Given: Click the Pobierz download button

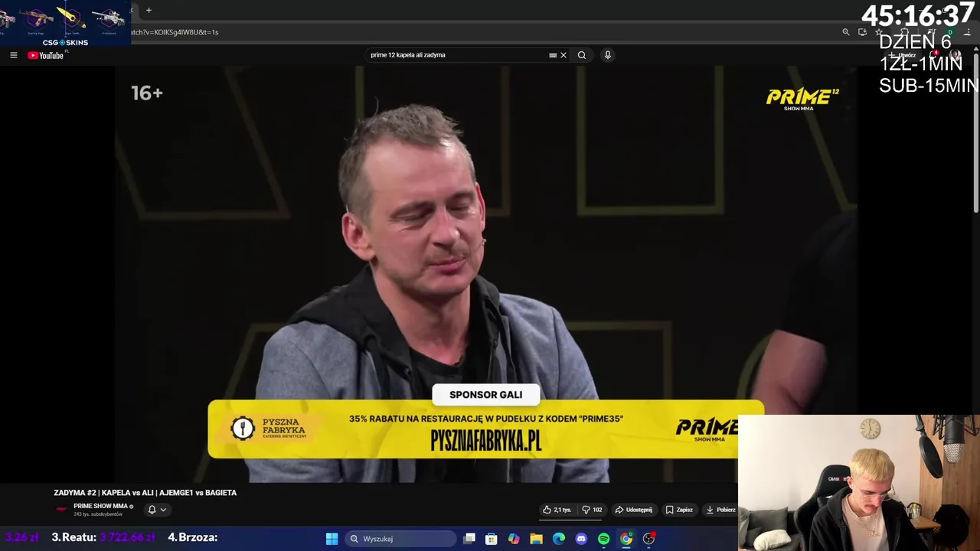Looking at the screenshot, I should tap(721, 510).
